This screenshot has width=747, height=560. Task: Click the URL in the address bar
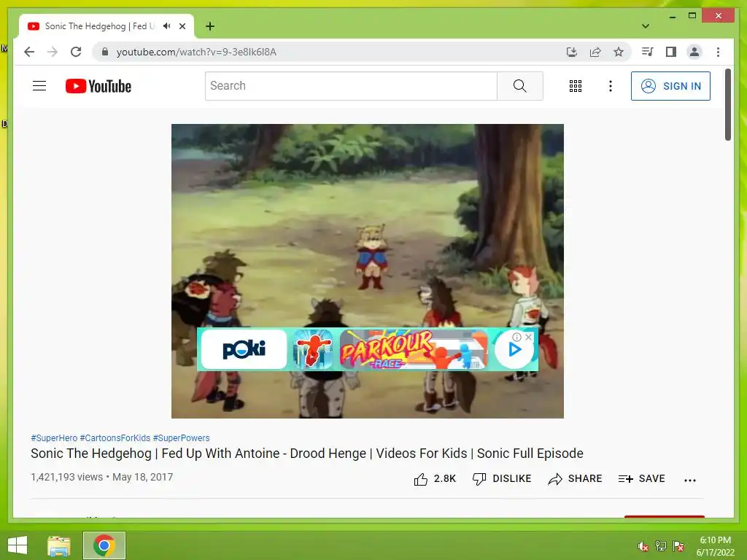196,52
